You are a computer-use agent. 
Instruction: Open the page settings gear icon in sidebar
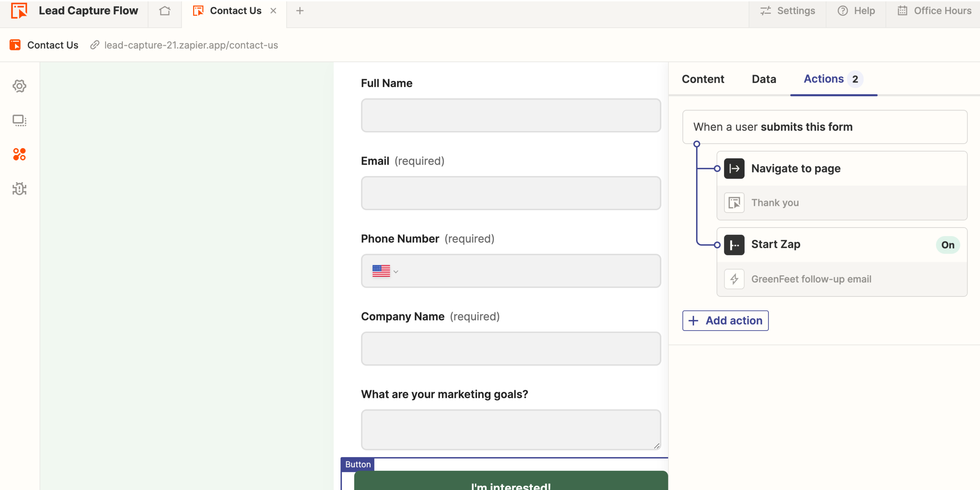(19, 86)
